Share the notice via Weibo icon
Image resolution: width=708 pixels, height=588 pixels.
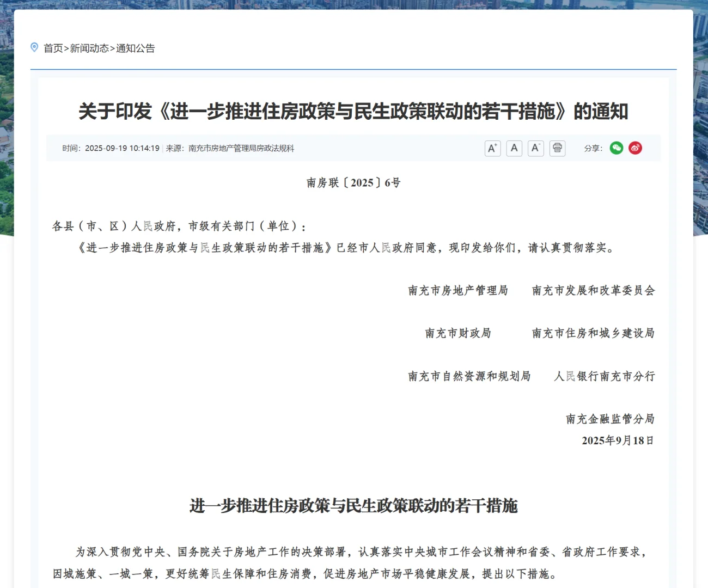point(635,148)
